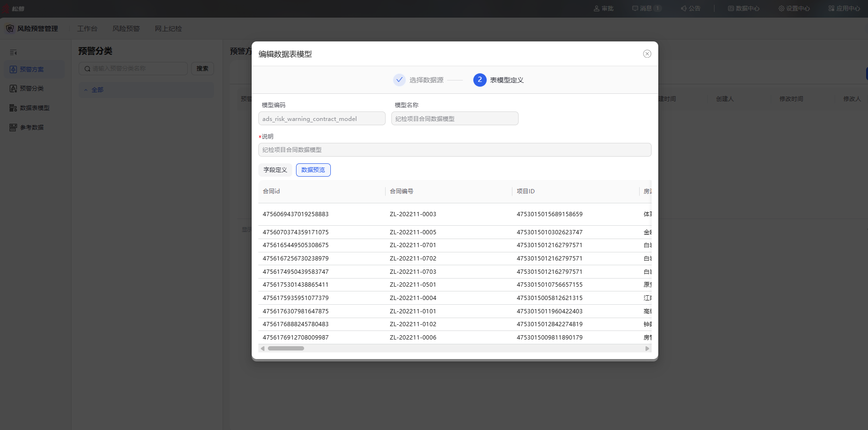Open the 风险预警 top menu item
The image size is (868, 430).
click(x=126, y=29)
